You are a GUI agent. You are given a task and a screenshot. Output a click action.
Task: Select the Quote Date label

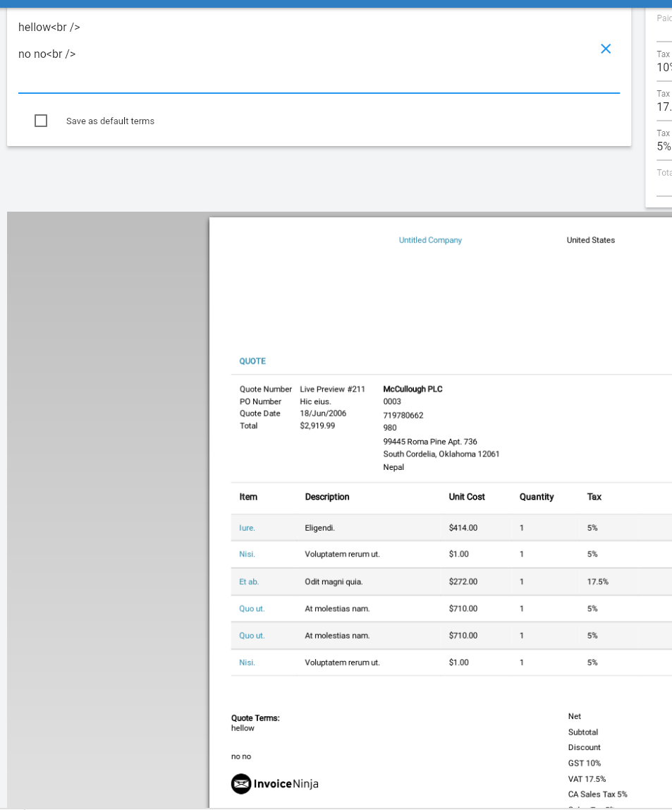point(260,413)
